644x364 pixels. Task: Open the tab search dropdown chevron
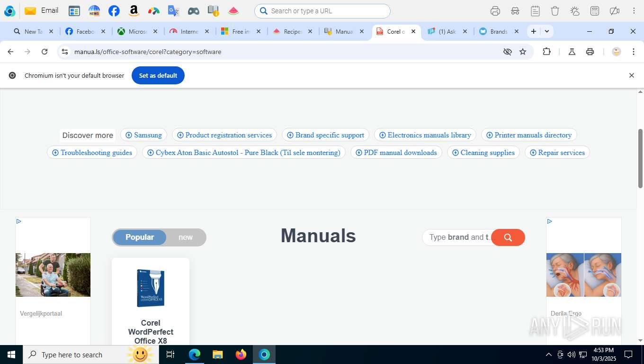pos(547,31)
